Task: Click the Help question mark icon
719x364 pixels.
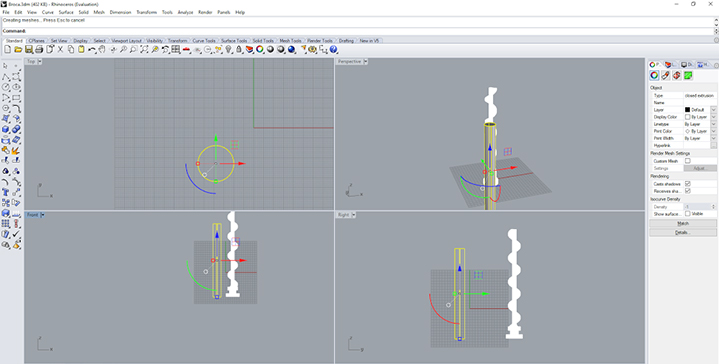Action: pos(333,50)
